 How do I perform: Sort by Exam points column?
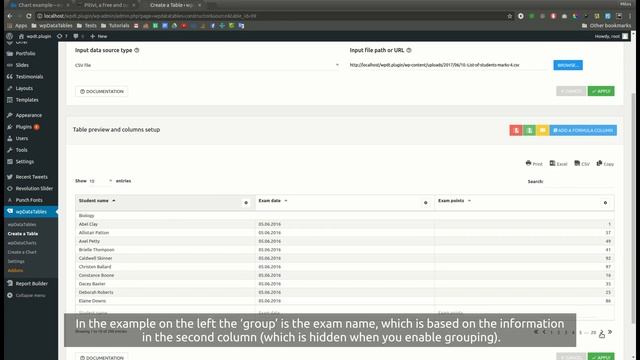[454, 201]
